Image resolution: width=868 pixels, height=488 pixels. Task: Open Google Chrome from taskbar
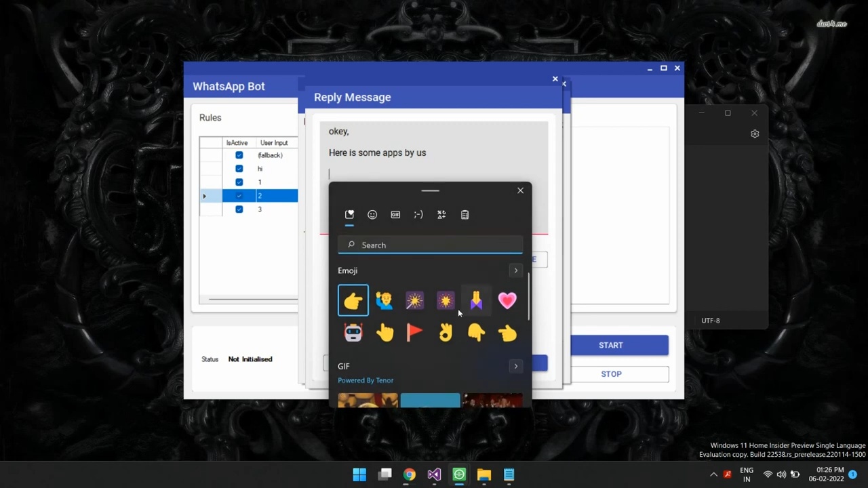410,474
